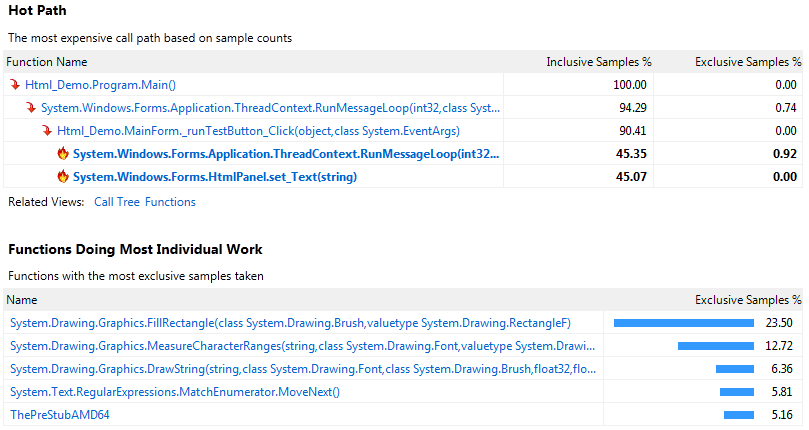Screen dimensions: 809x430
Task: Open HtmlPanel.set_Text(string) function details
Action: pyautogui.click(x=215, y=177)
